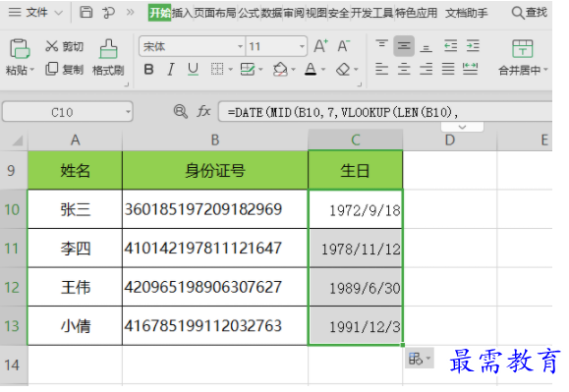Align text left
Viewport: 569px width, 392px height.
coord(381,69)
